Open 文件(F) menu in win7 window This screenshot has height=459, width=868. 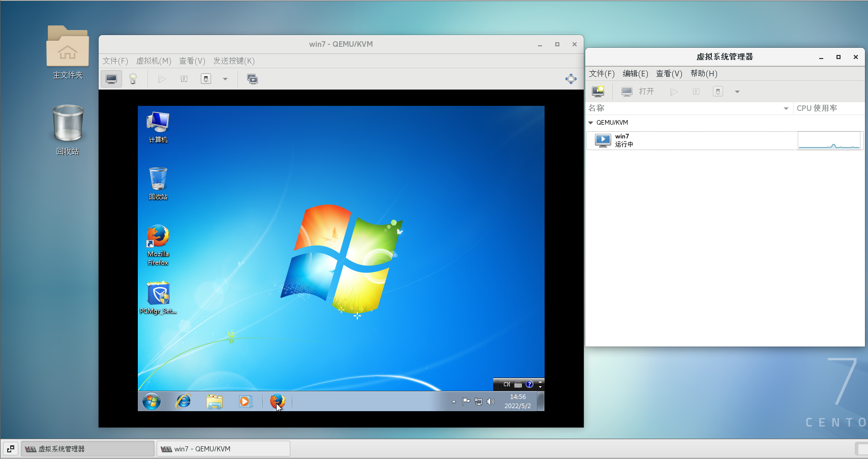coord(115,61)
